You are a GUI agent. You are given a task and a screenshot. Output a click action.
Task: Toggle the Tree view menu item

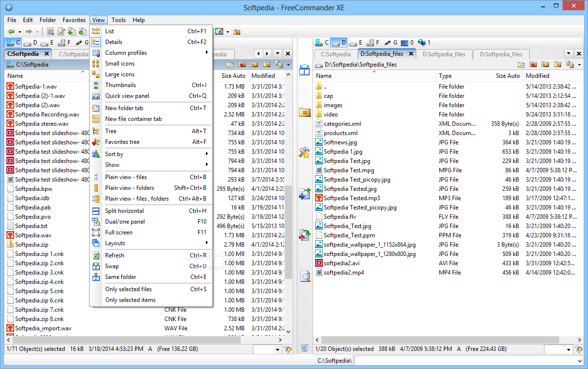click(151, 131)
